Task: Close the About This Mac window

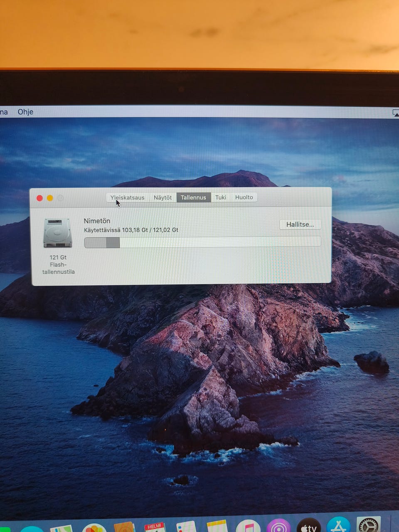Action: pos(40,198)
